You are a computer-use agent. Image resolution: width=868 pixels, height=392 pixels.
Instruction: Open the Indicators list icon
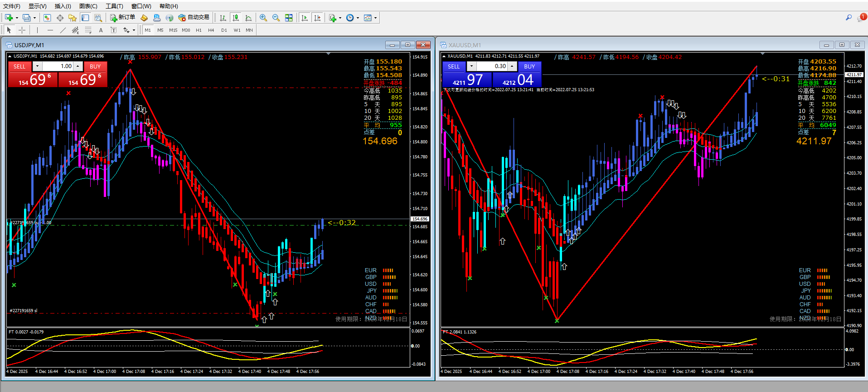[333, 18]
